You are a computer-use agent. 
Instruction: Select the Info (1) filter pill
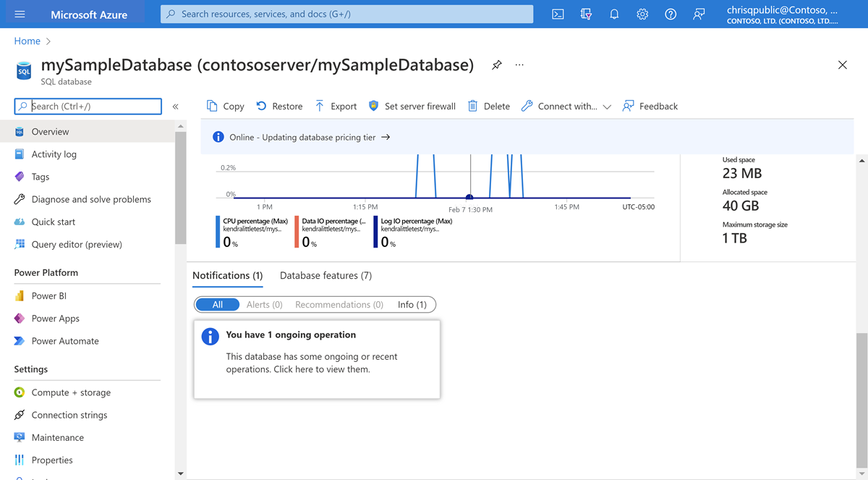412,305
